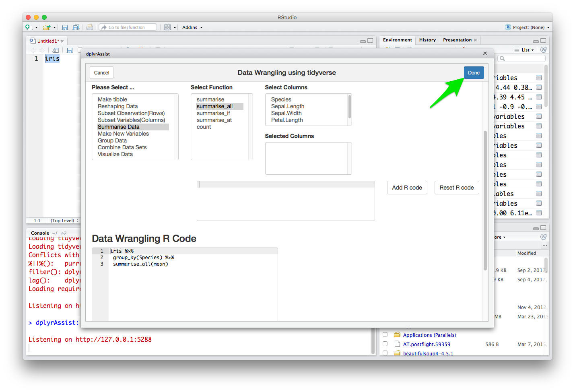Switch to the Presentation tab
The height and width of the screenshot is (392, 575).
457,40
